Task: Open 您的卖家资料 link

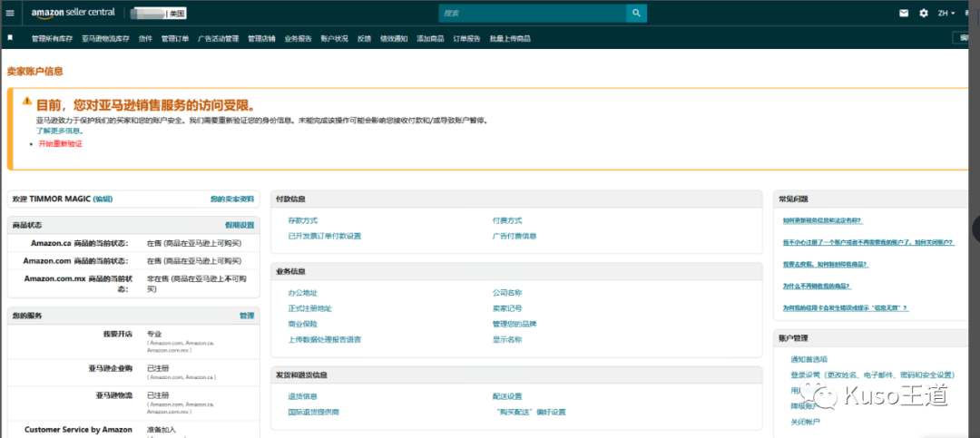Action: pyautogui.click(x=232, y=200)
